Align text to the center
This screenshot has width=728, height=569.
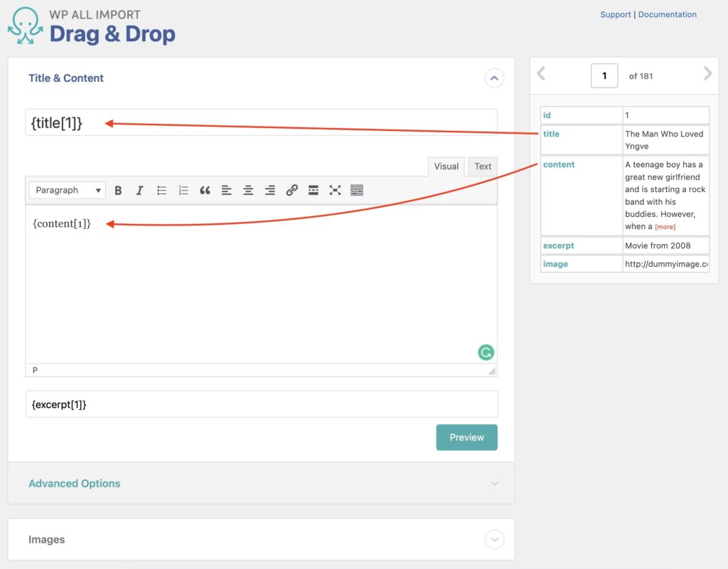247,190
